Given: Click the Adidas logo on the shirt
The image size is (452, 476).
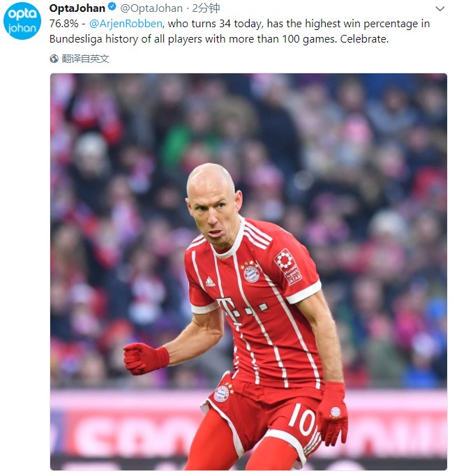Looking at the screenshot, I should (210, 282).
